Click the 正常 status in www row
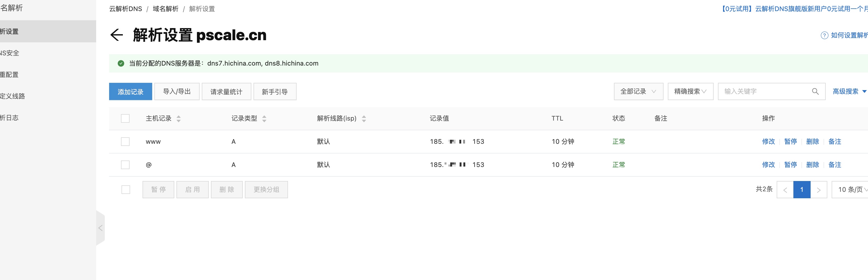This screenshot has height=280, width=868. tap(619, 142)
